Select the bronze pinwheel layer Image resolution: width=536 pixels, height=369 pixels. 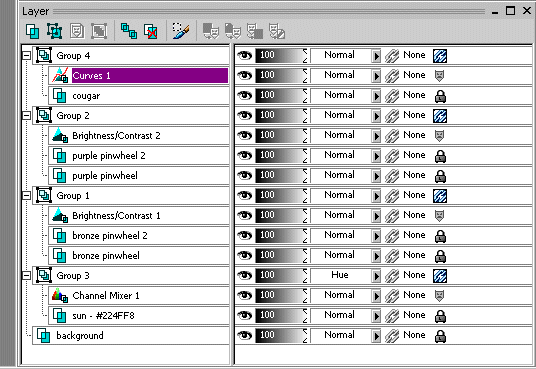139,255
